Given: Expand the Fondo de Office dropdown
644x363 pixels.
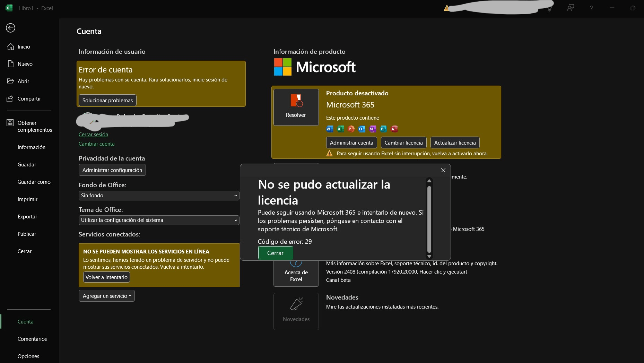Looking at the screenshot, I should (159, 196).
